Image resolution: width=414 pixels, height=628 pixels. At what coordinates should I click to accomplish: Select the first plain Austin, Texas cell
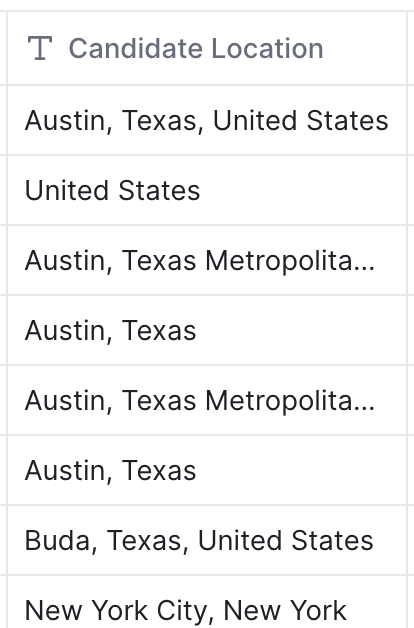tap(207, 330)
